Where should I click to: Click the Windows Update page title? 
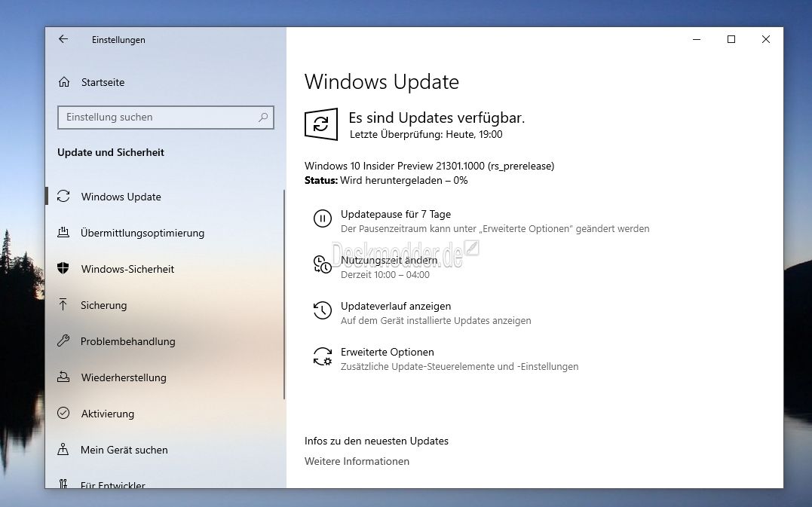coord(381,82)
